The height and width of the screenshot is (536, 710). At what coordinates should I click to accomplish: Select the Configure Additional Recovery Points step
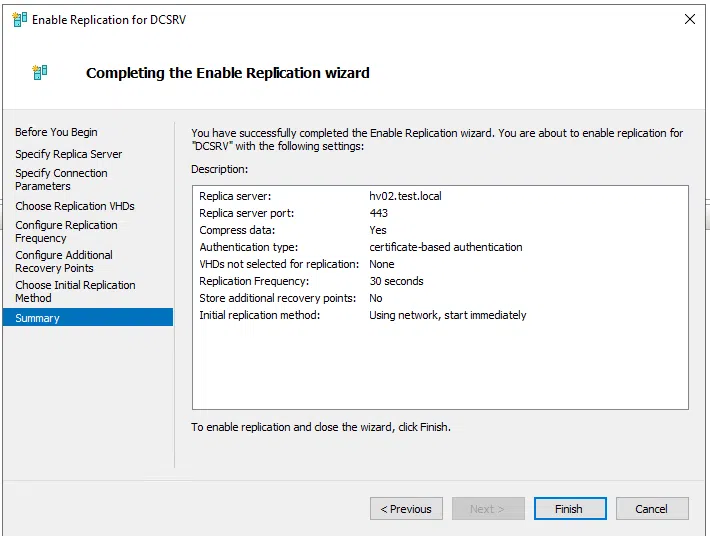(64, 261)
